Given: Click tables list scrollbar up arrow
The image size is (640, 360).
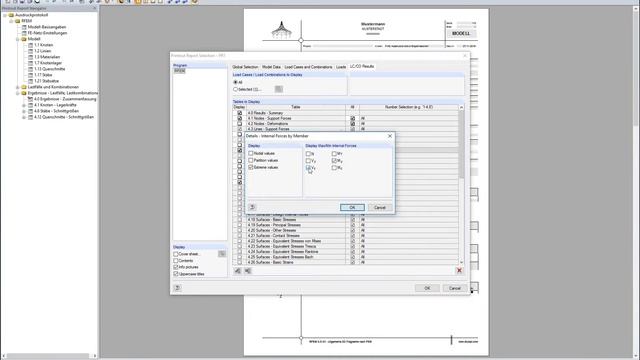Looking at the screenshot, I should pyautogui.click(x=462, y=107).
